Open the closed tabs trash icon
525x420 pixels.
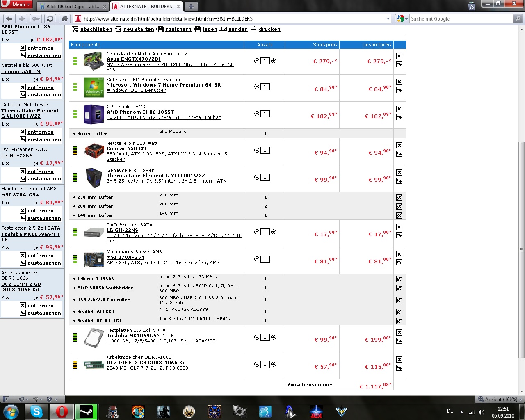(x=472, y=6)
